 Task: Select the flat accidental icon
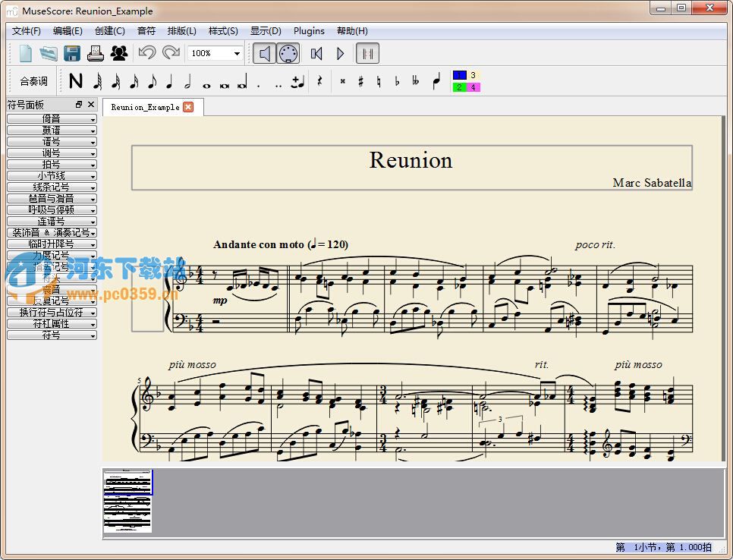(397, 81)
